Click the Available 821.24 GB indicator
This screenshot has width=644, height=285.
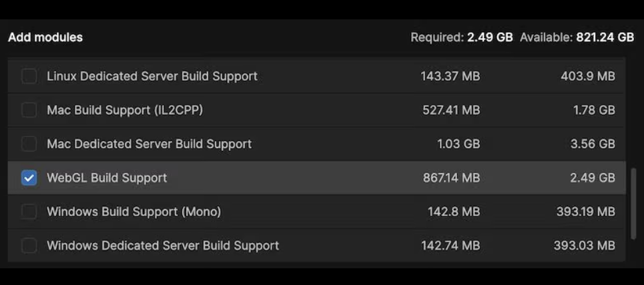577,37
